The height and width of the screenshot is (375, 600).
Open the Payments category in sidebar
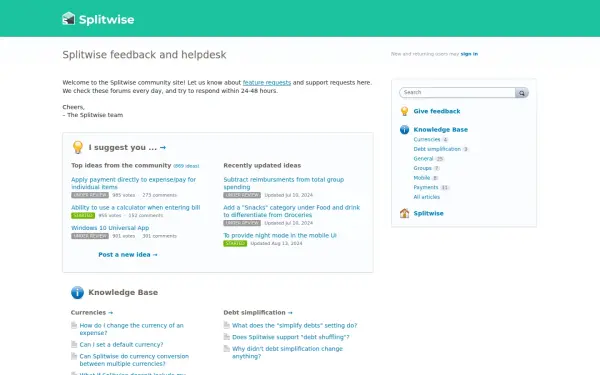coord(426,188)
